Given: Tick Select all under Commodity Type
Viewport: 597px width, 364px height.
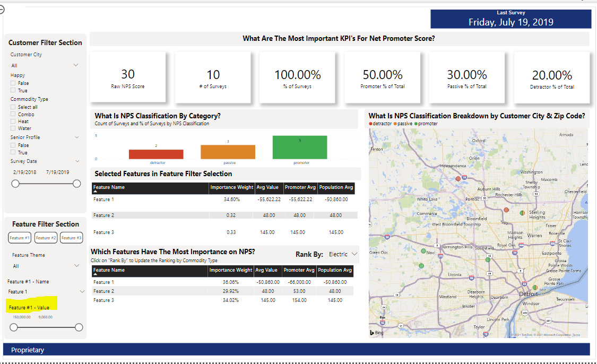Looking at the screenshot, I should point(13,107).
